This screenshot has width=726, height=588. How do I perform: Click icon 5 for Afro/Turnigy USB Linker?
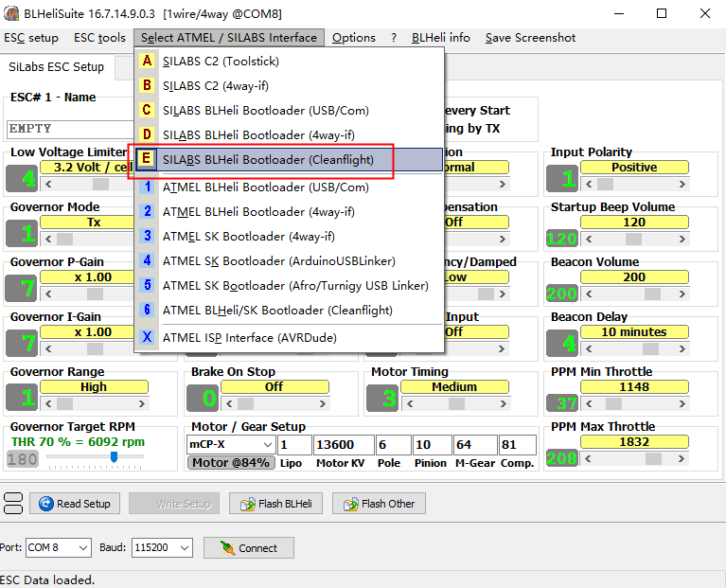click(x=147, y=285)
